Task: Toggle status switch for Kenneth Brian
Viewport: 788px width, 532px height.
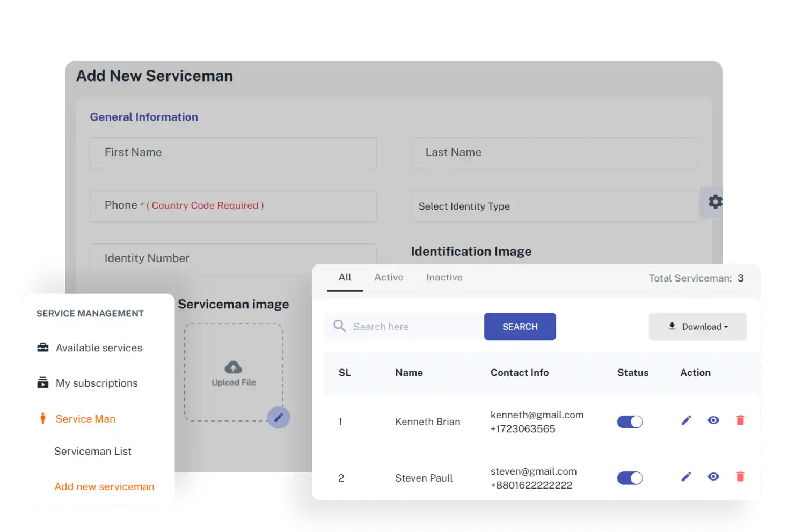Action: [630, 422]
